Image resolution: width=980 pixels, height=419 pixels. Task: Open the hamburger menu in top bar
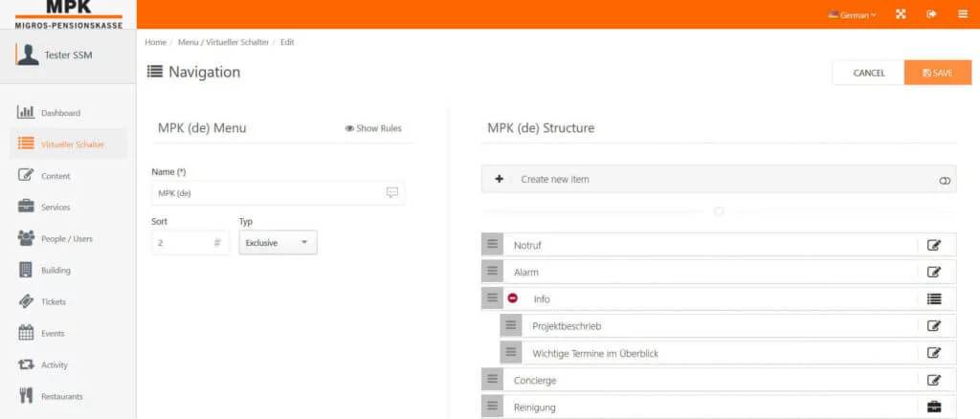962,14
